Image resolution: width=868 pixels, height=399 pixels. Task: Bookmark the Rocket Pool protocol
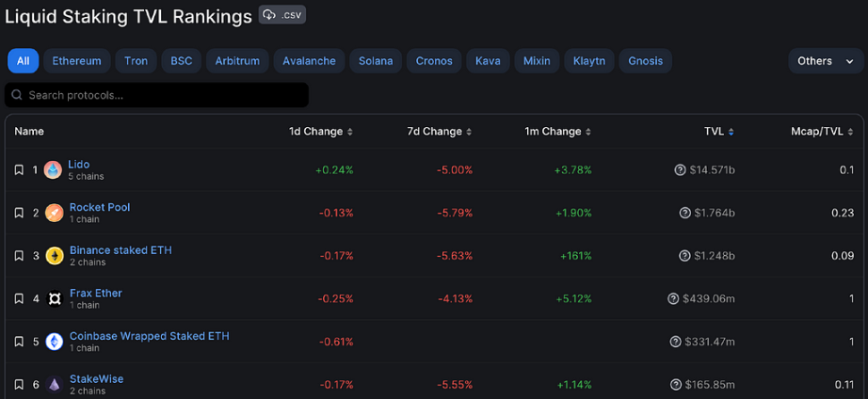19,213
